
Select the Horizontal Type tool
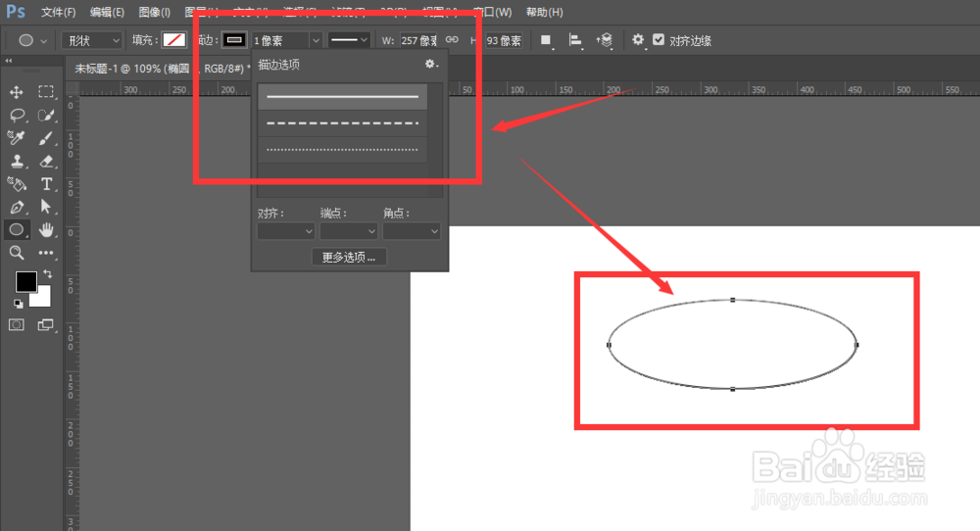pyautogui.click(x=46, y=184)
